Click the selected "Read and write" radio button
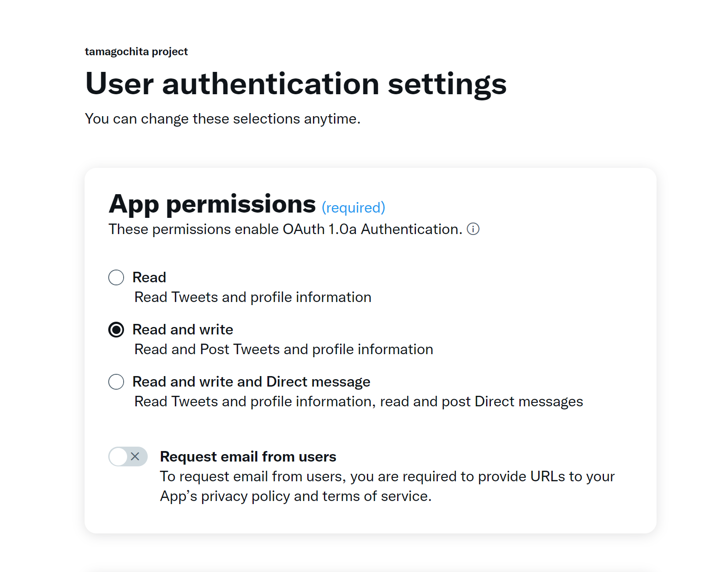Screen dimensions: 728x572 [116, 330]
